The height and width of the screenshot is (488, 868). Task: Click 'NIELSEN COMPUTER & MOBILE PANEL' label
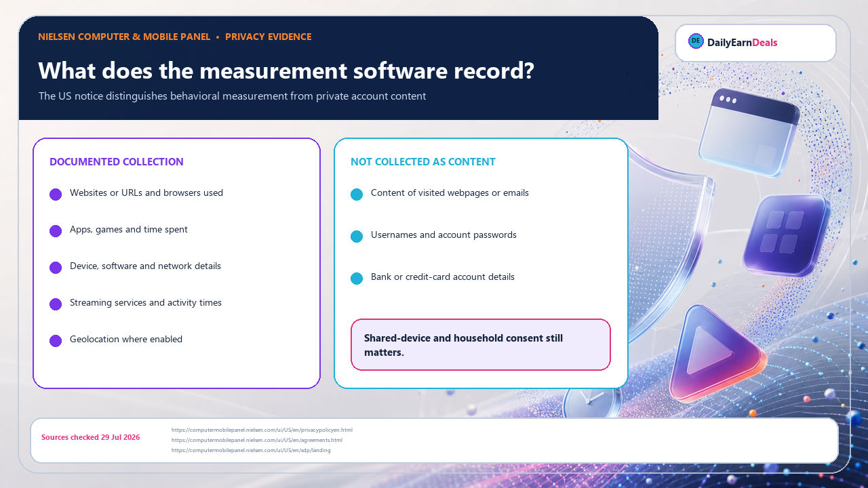124,37
